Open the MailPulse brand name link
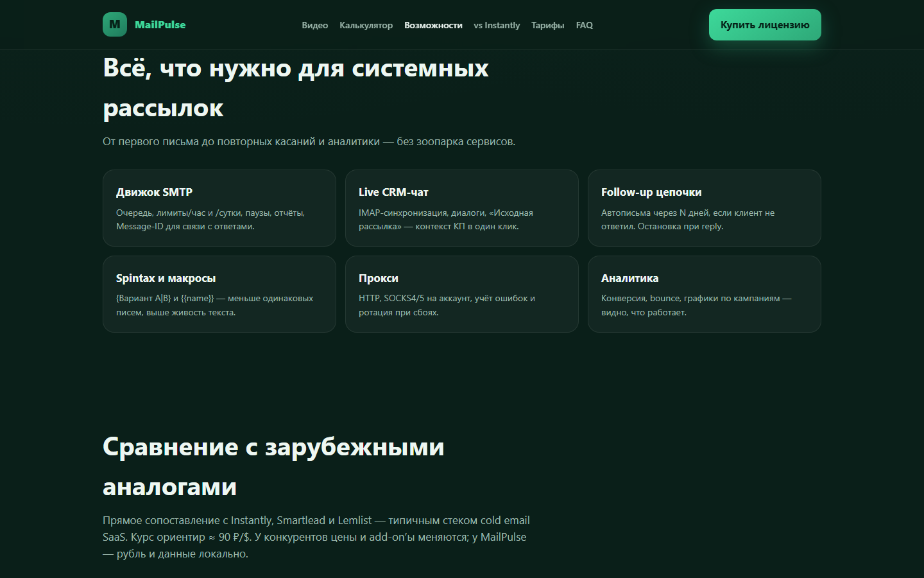 [x=160, y=24]
